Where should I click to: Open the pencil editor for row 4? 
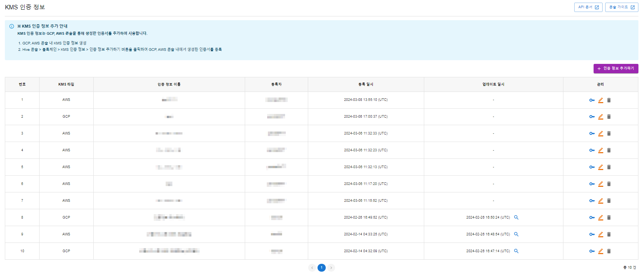tap(601, 150)
